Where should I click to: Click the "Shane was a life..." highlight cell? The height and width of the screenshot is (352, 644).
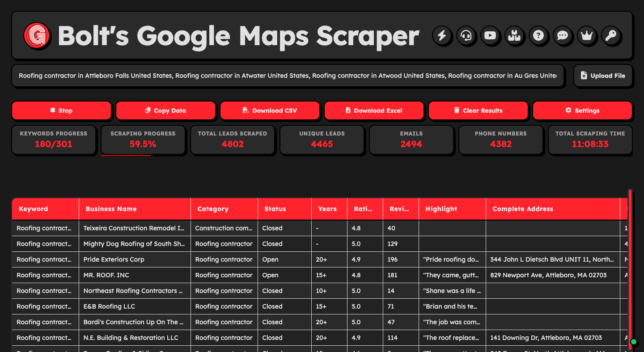point(453,291)
